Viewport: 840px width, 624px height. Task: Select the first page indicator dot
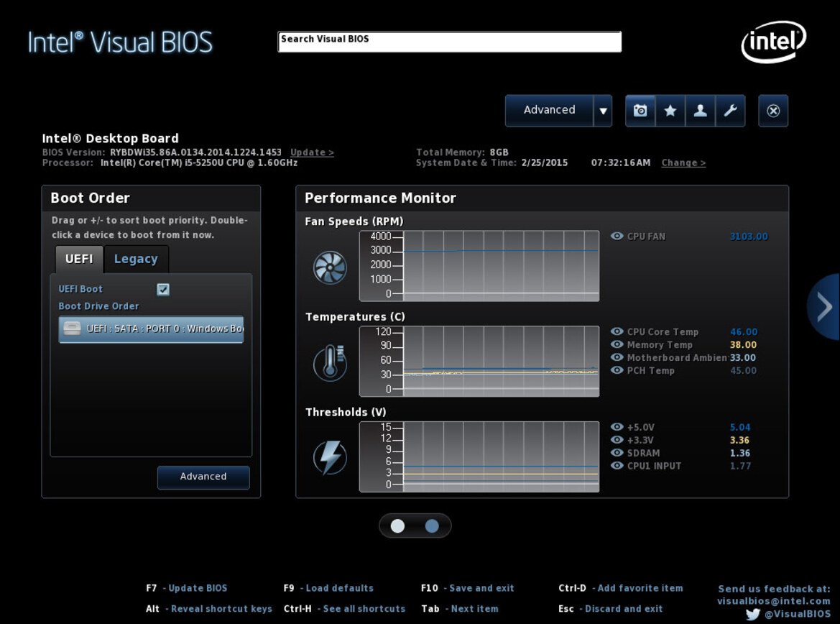tap(397, 526)
